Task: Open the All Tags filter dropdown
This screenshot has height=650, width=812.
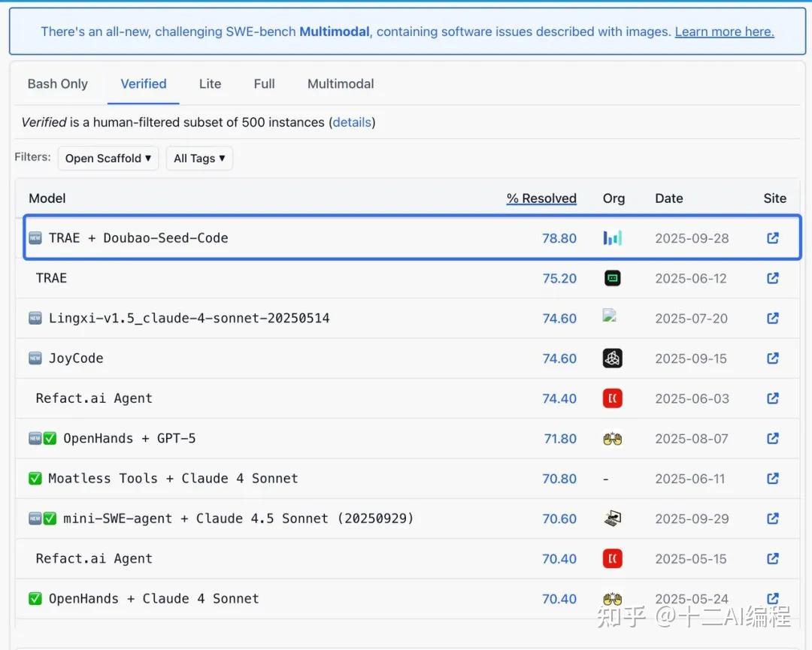Action: [x=199, y=159]
